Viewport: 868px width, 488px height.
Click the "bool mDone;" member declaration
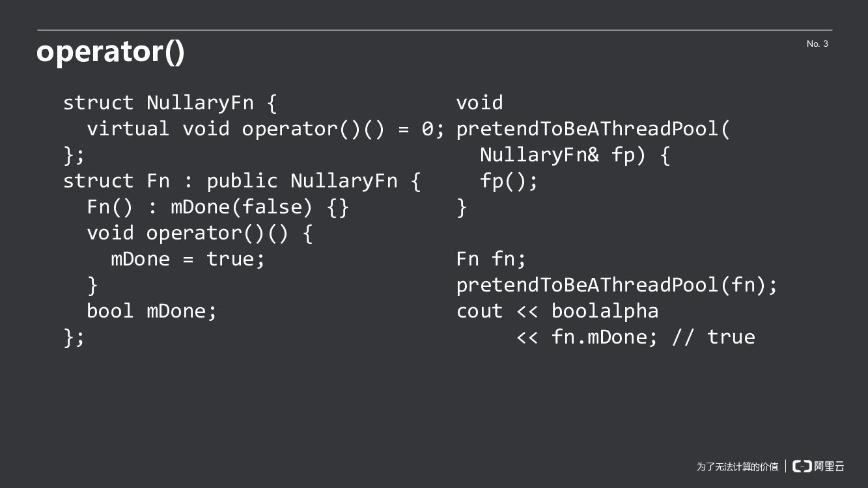pyautogui.click(x=152, y=311)
